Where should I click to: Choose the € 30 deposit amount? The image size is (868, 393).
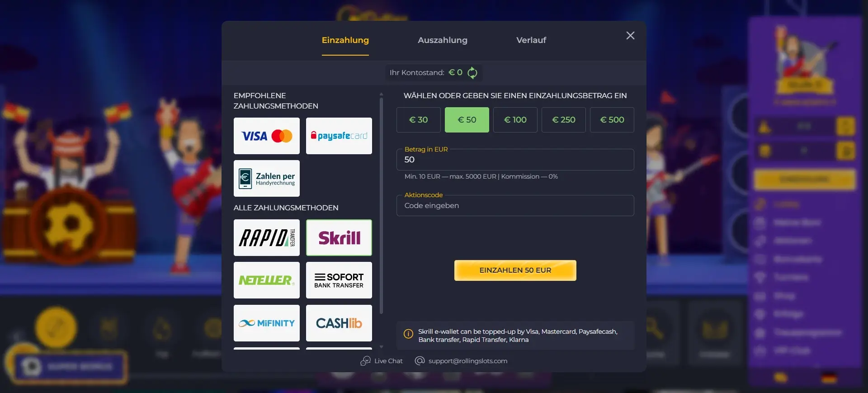click(x=419, y=120)
